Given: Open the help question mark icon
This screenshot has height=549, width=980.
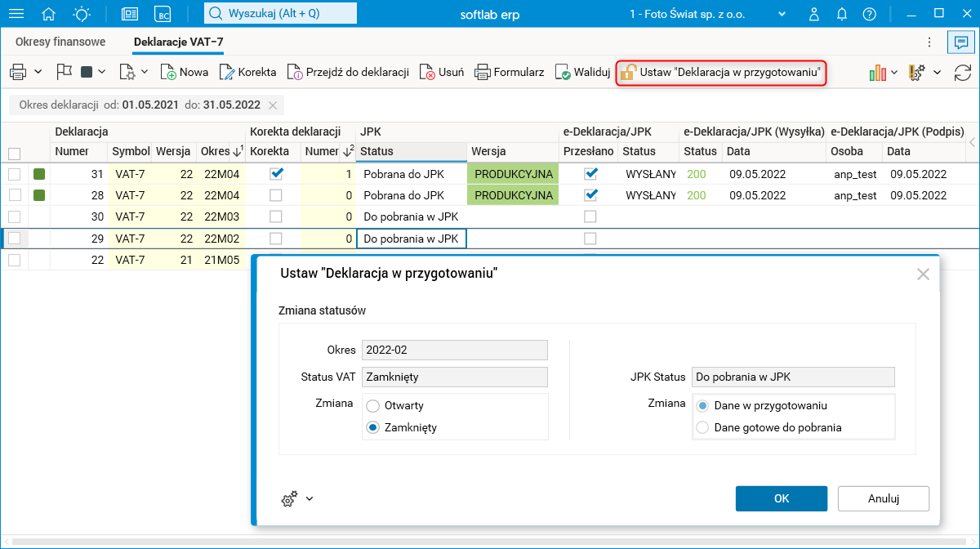Looking at the screenshot, I should coord(870,14).
